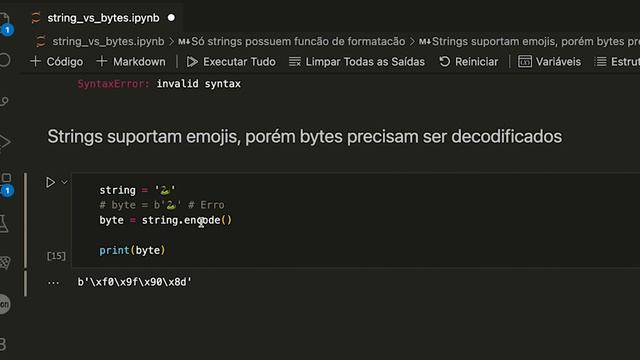
Task: Click the output text b'\xf0\x9f\x90\x8d'
Action: point(135,282)
